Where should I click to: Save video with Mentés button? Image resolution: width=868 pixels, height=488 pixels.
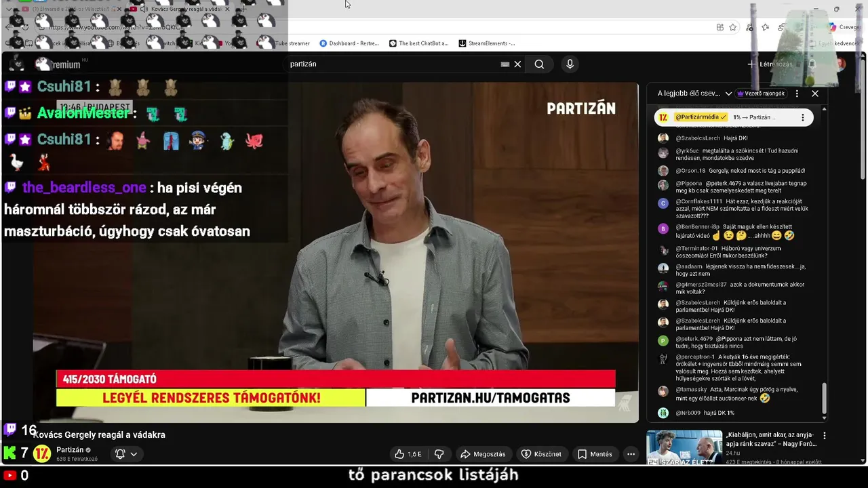(x=595, y=454)
